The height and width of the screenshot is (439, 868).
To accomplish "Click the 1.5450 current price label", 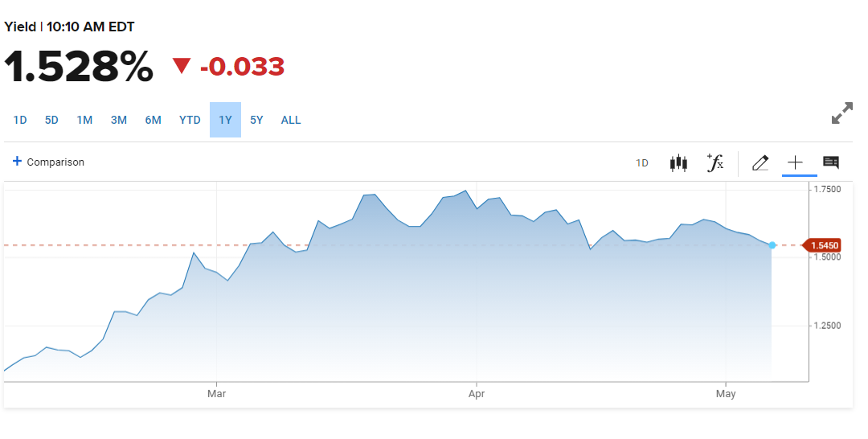I will pos(825,245).
